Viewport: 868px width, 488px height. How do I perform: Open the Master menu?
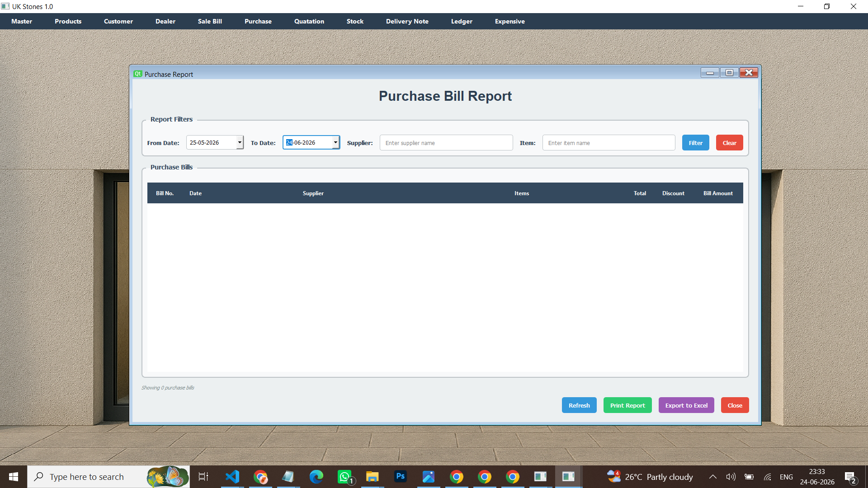pyautogui.click(x=22, y=21)
